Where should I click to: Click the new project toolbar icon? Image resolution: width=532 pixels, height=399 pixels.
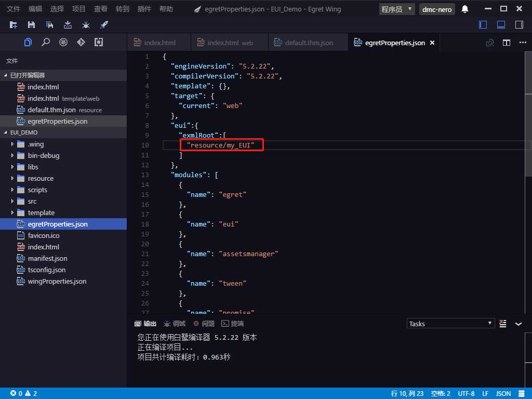click(x=14, y=25)
